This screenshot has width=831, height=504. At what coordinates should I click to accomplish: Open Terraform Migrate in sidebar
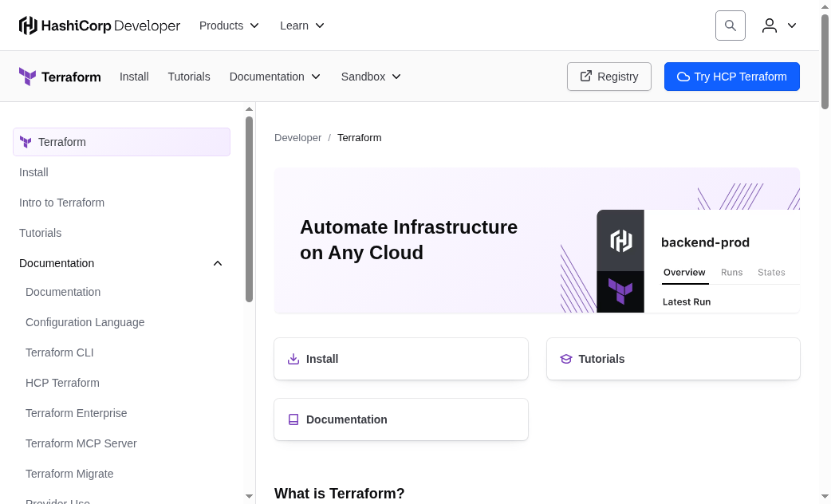click(69, 474)
